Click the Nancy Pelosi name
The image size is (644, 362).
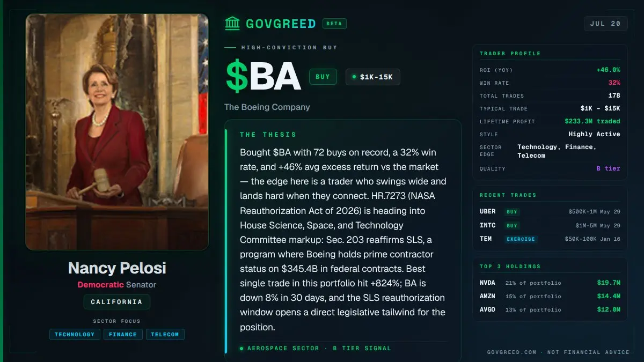pos(117,268)
